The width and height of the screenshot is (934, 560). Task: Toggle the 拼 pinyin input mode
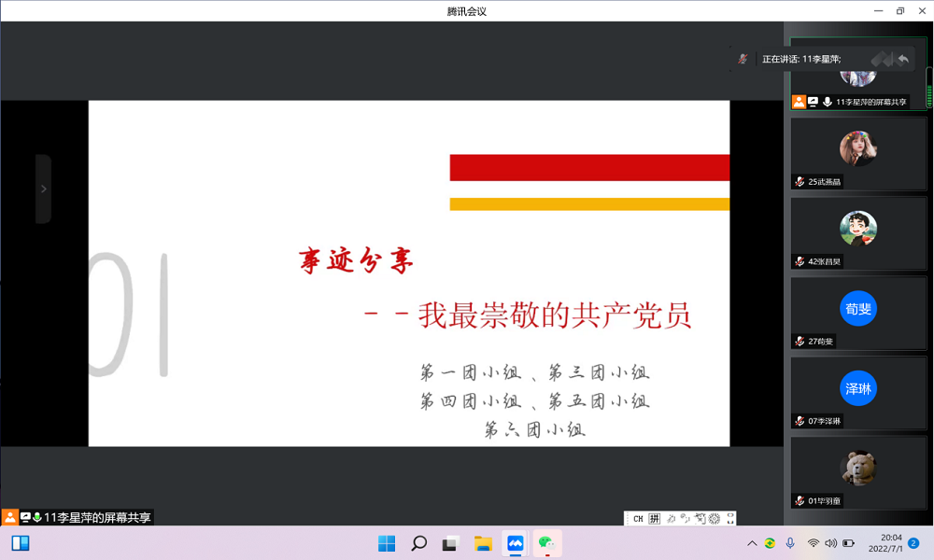(x=655, y=519)
